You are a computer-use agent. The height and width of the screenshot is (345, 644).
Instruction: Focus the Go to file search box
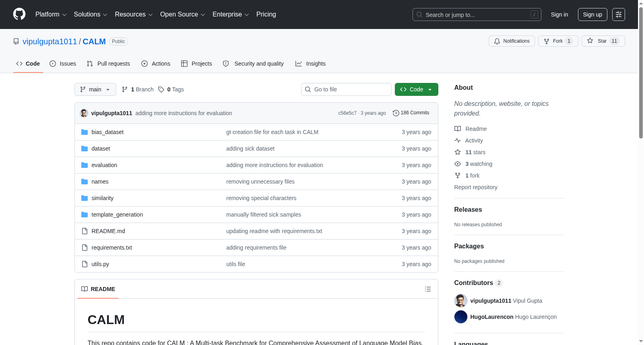pos(346,89)
